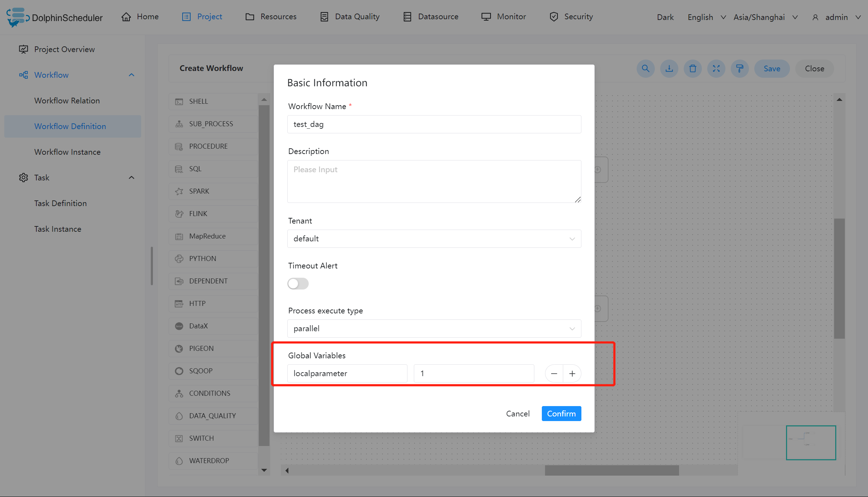Click the DolphinScheduler logo
This screenshot has width=868, height=497.
coord(54,17)
